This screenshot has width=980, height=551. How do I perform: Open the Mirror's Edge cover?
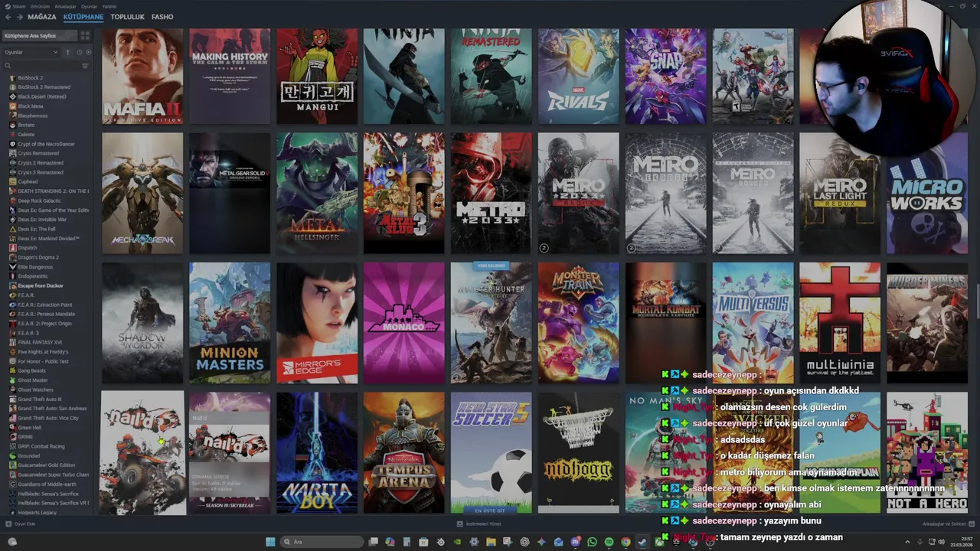[x=317, y=323]
